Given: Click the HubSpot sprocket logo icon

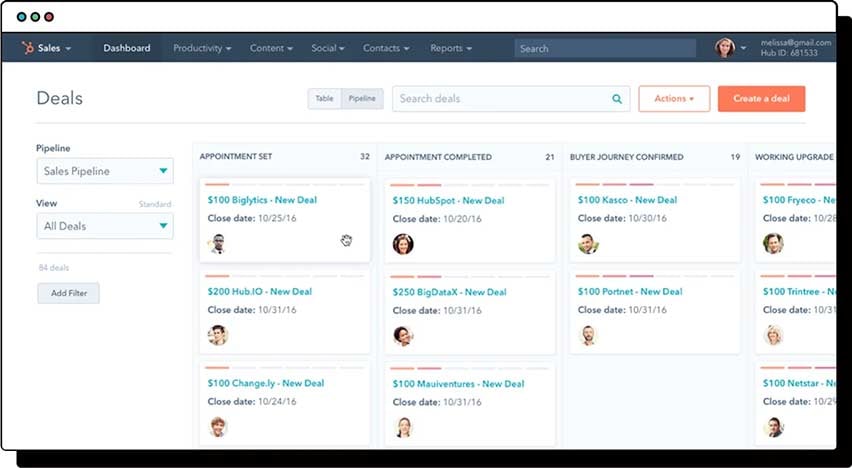Looking at the screenshot, I should click(x=27, y=48).
